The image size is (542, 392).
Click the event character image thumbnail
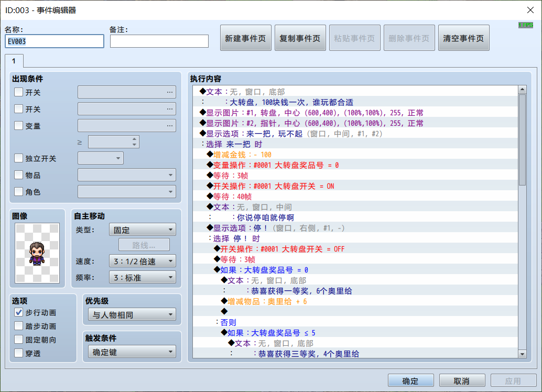click(37, 253)
